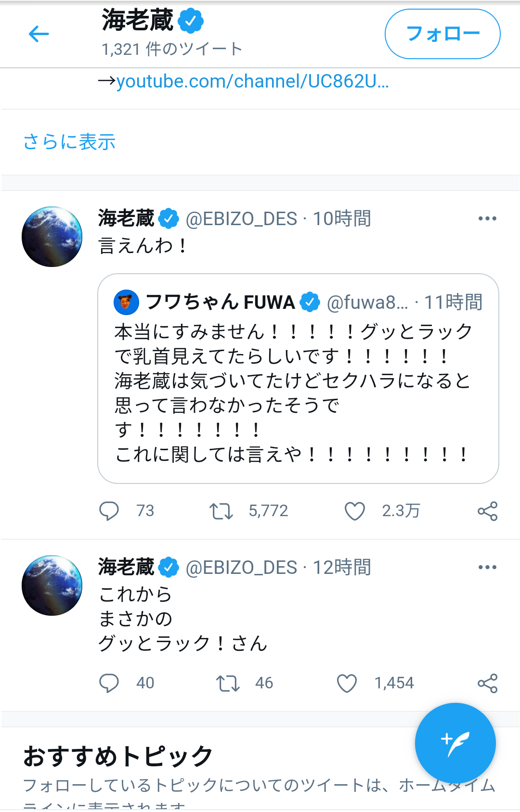Share the 12時間 グッとラック tweet
This screenshot has height=812, width=520.
coord(487,683)
